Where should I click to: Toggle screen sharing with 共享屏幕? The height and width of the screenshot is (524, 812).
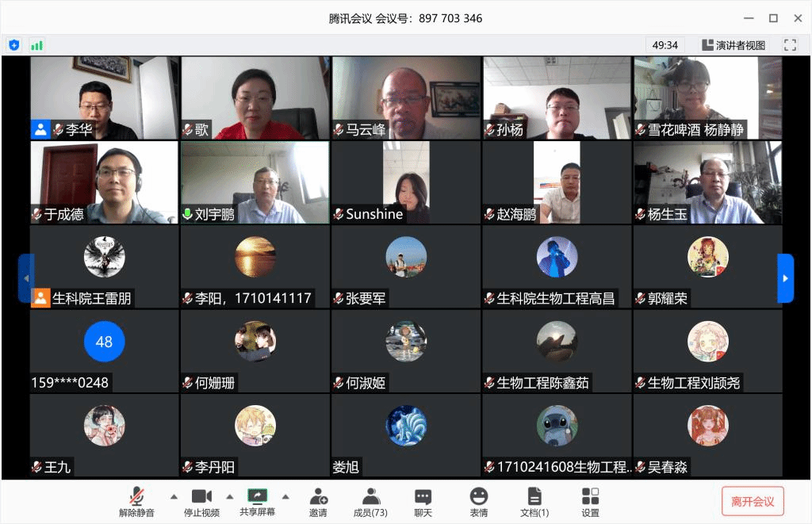pyautogui.click(x=258, y=502)
